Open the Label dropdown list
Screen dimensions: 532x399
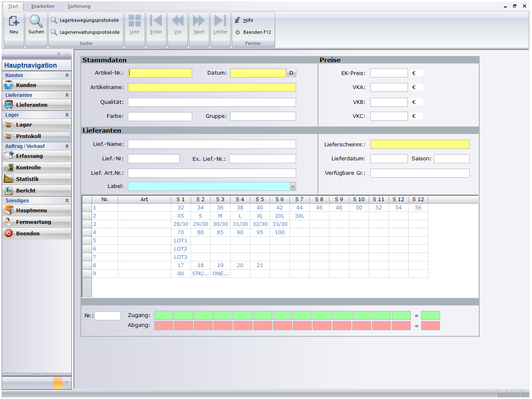point(293,186)
